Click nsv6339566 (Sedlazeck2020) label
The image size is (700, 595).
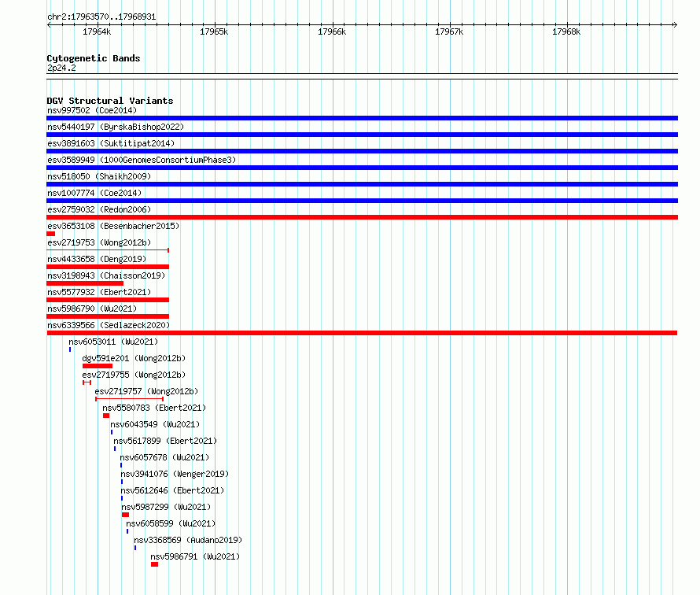pos(109,325)
